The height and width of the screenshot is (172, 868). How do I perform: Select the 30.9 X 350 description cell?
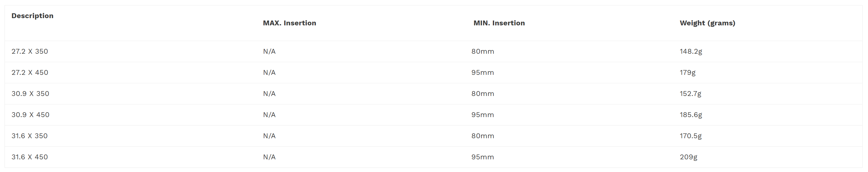pyautogui.click(x=30, y=94)
